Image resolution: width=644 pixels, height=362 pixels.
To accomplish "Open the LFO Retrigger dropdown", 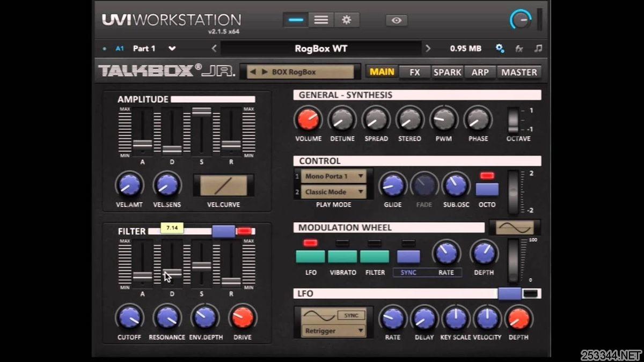I will [333, 330].
